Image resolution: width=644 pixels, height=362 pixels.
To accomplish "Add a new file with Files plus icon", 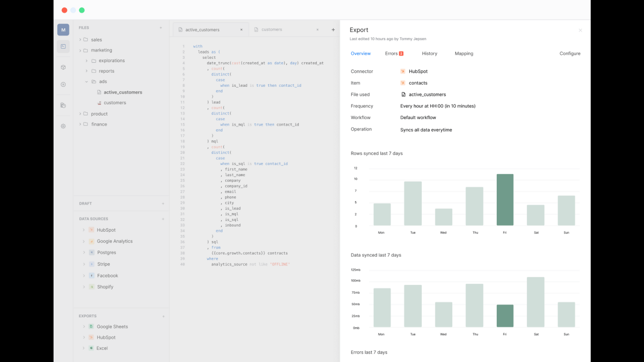I will [x=161, y=28].
